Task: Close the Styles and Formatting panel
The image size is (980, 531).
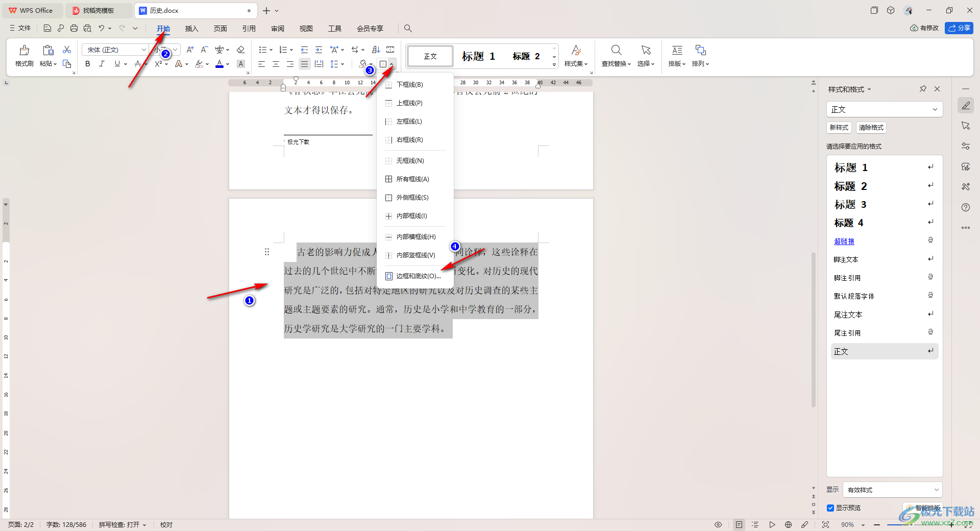Action: pos(937,89)
